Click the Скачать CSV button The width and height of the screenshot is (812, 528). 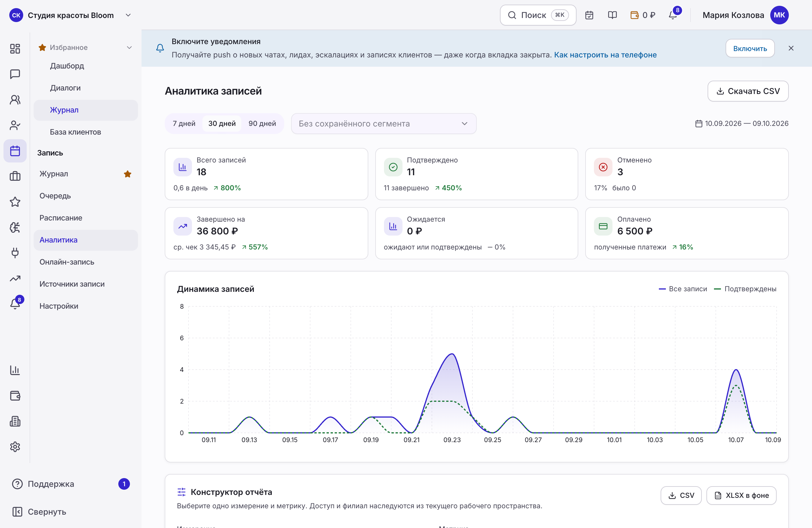[x=748, y=91]
